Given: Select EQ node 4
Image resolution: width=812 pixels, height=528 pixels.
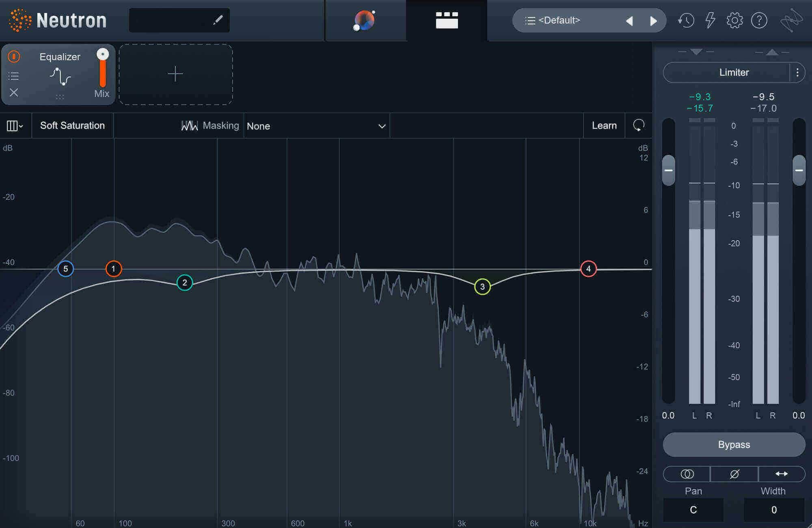Looking at the screenshot, I should click(x=588, y=269).
